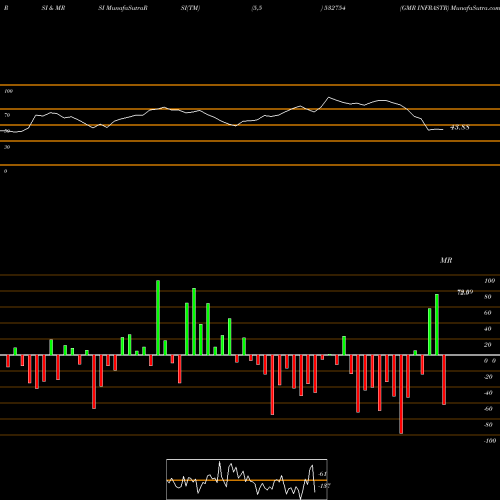This screenshot has height=500, width=500.
Task: Select the tallest green MR histogram bar
Action: [158, 318]
